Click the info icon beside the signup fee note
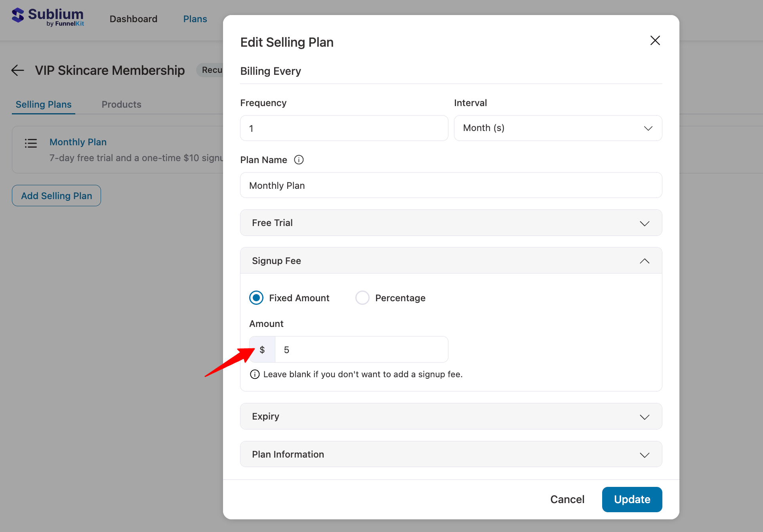This screenshot has height=532, width=763. [x=255, y=374]
